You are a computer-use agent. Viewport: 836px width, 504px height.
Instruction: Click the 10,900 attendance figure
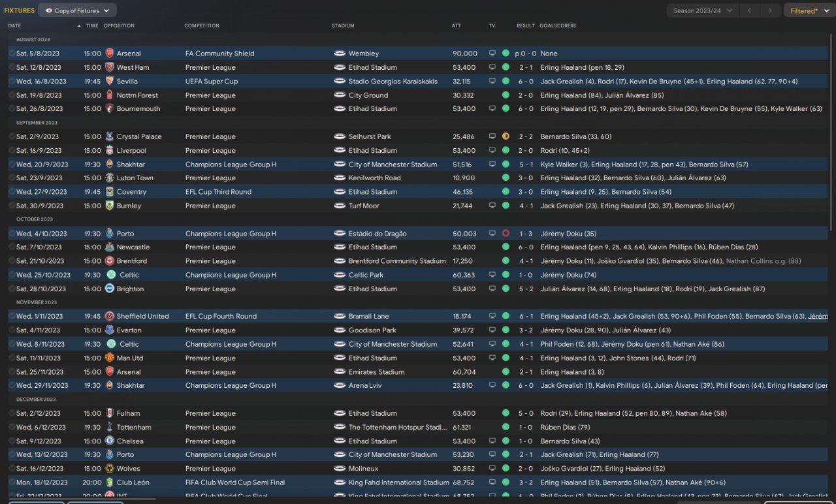click(x=464, y=178)
